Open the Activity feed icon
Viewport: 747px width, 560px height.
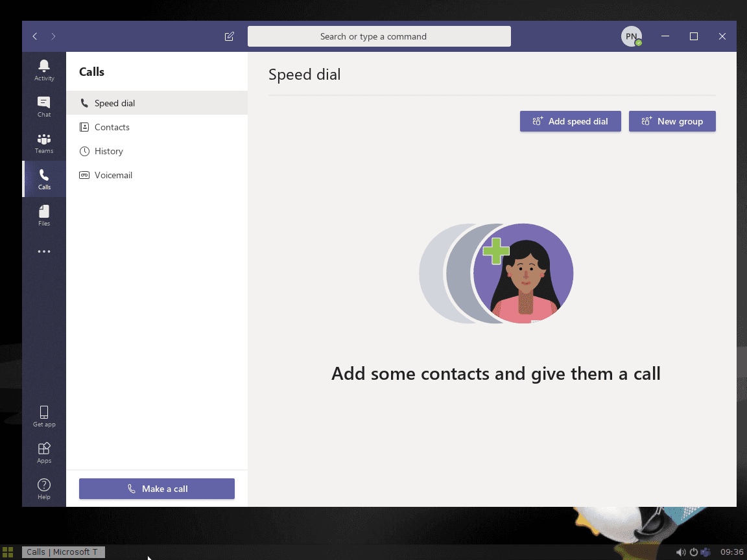[43, 68]
